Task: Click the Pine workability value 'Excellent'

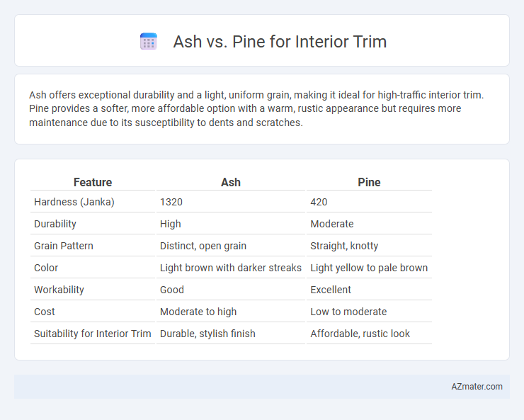Action: click(331, 290)
